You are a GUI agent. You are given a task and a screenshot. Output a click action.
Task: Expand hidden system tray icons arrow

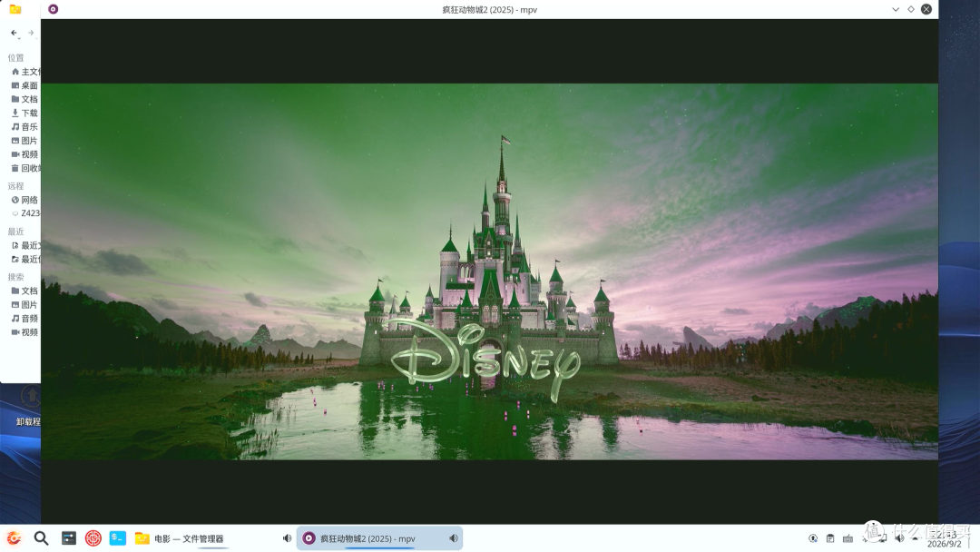pyautogui.click(x=915, y=538)
